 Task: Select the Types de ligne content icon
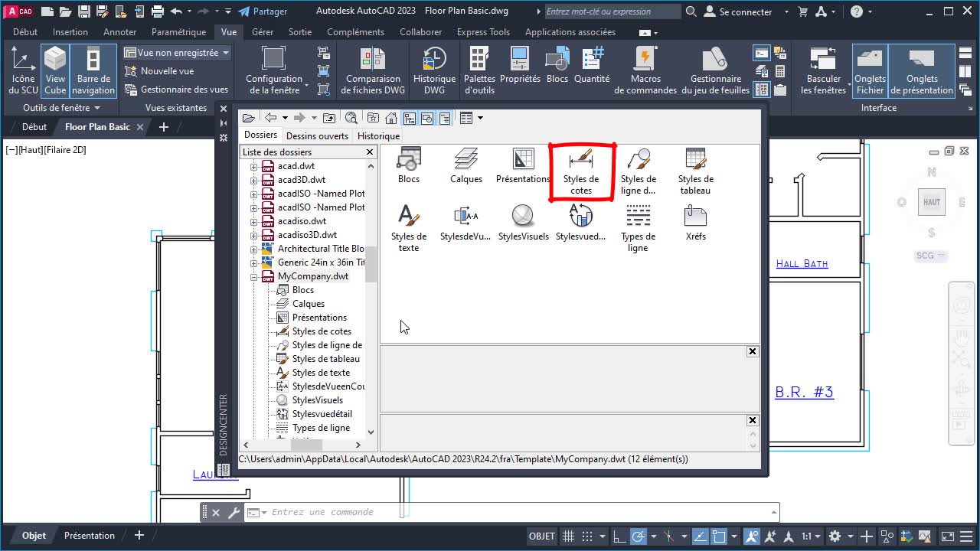pos(638,229)
